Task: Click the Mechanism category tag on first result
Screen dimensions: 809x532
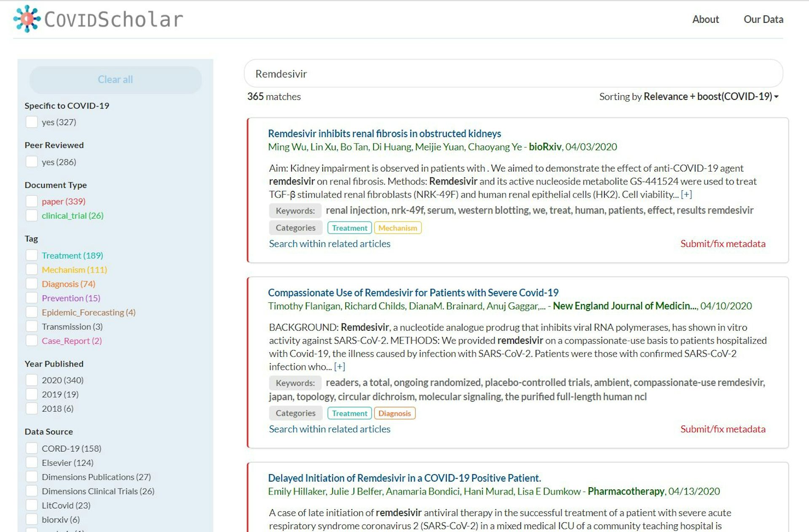Action: tap(397, 228)
